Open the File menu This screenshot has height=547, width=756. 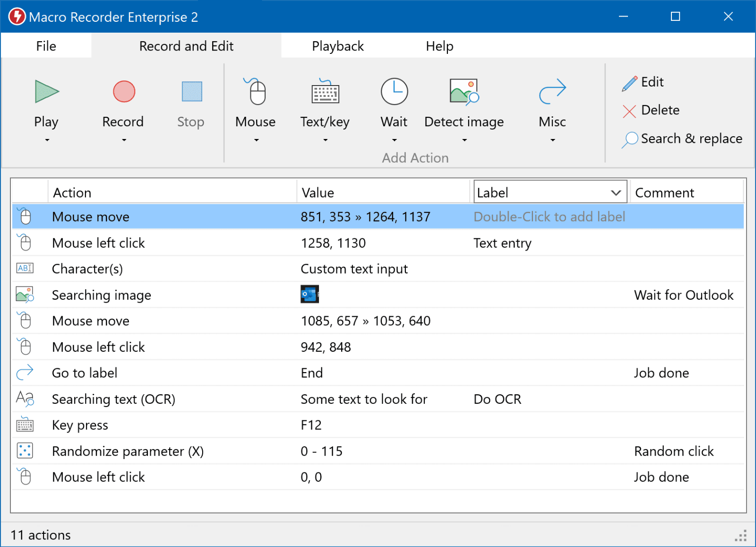point(46,45)
